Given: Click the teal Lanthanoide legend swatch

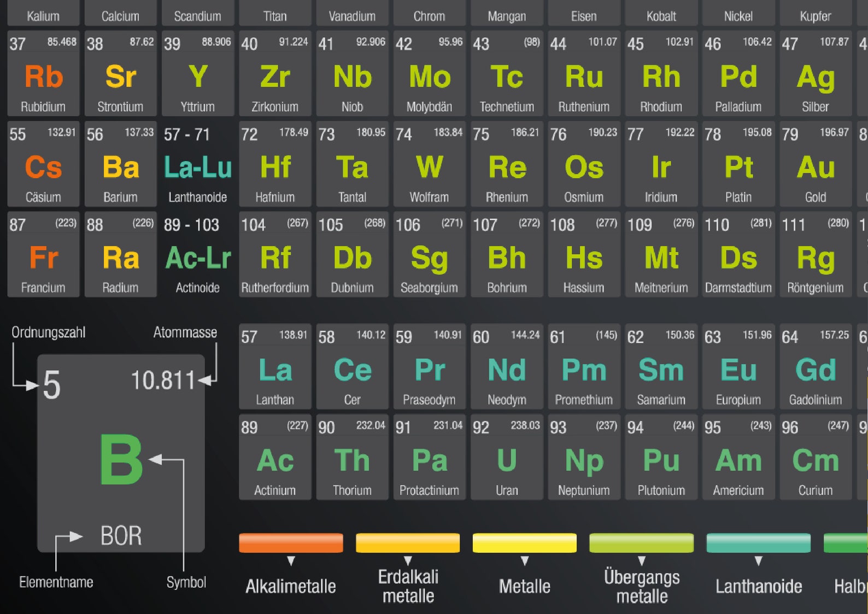Looking at the screenshot, I should pyautogui.click(x=759, y=543).
